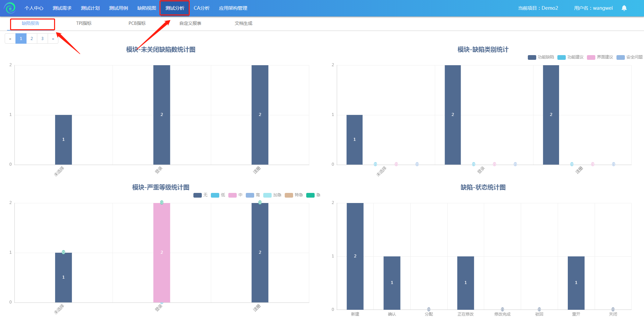Toggle the 加急 severity legend item

tap(272, 195)
